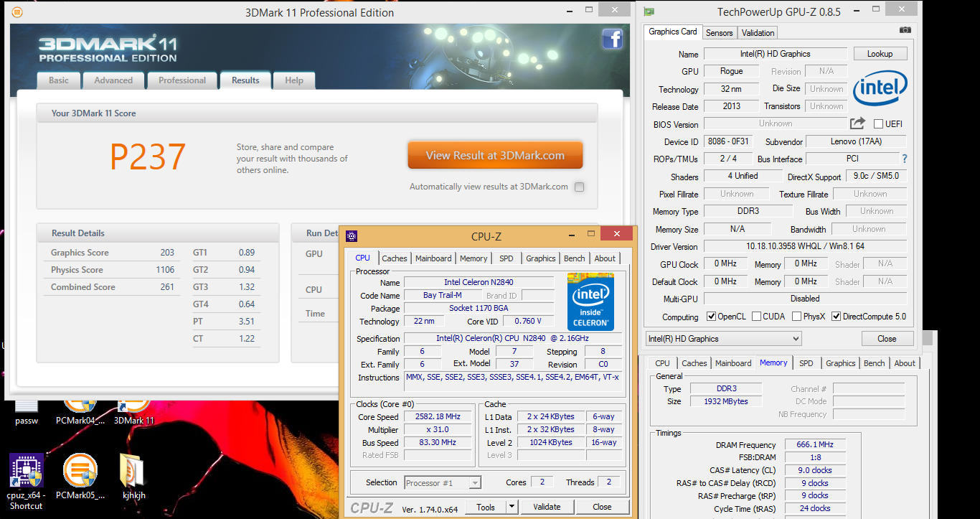The image size is (980, 519).
Task: Click the Multiplier x 31.0 value
Action: tap(438, 429)
